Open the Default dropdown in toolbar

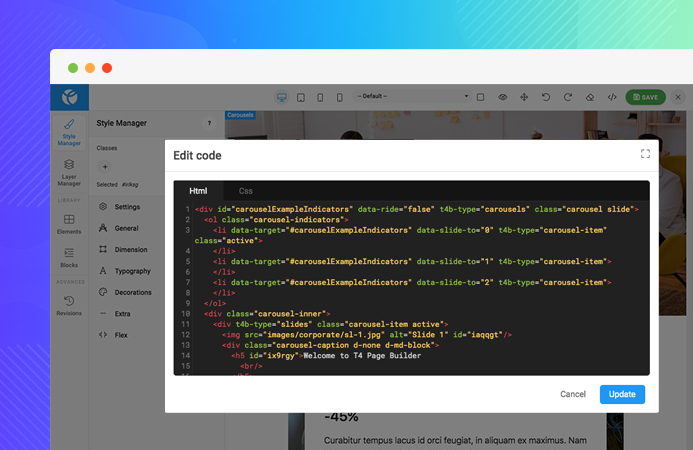[x=414, y=97]
